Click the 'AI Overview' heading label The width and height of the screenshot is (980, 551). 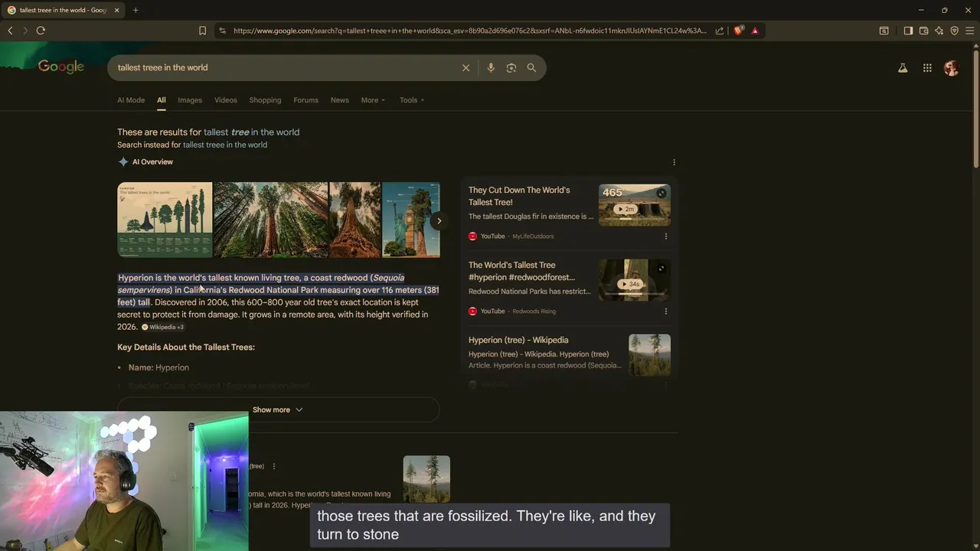[x=152, y=162]
